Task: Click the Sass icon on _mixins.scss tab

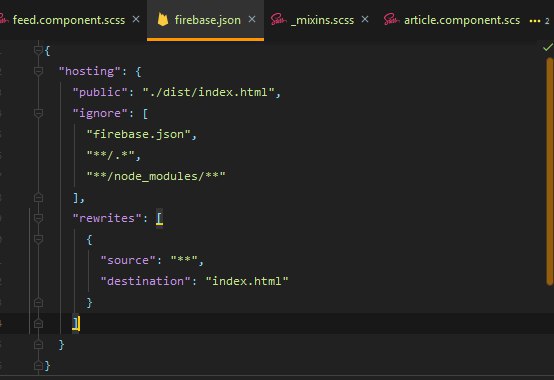Action: (x=278, y=19)
